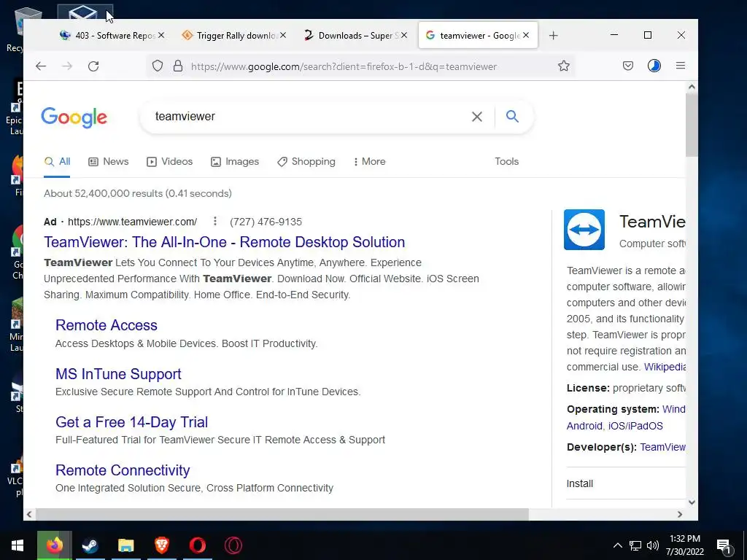Open the outlined Opera GX taskbar icon
This screenshot has height=560, width=747.
233,545
